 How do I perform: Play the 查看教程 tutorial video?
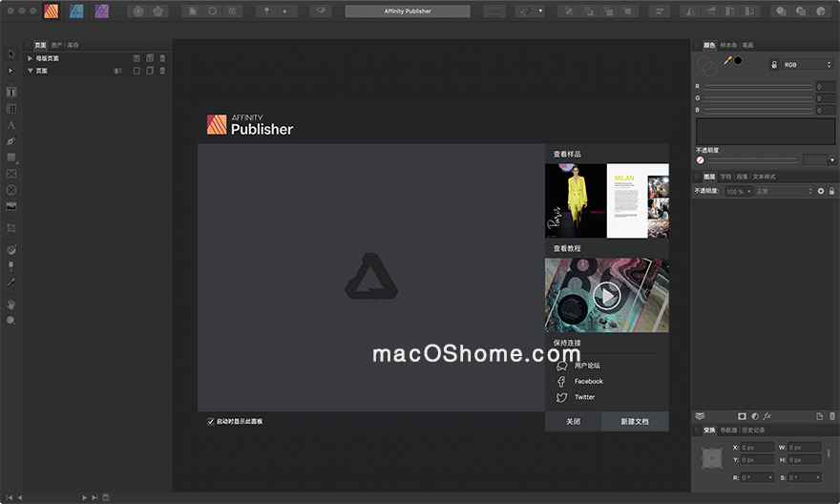[x=607, y=296]
